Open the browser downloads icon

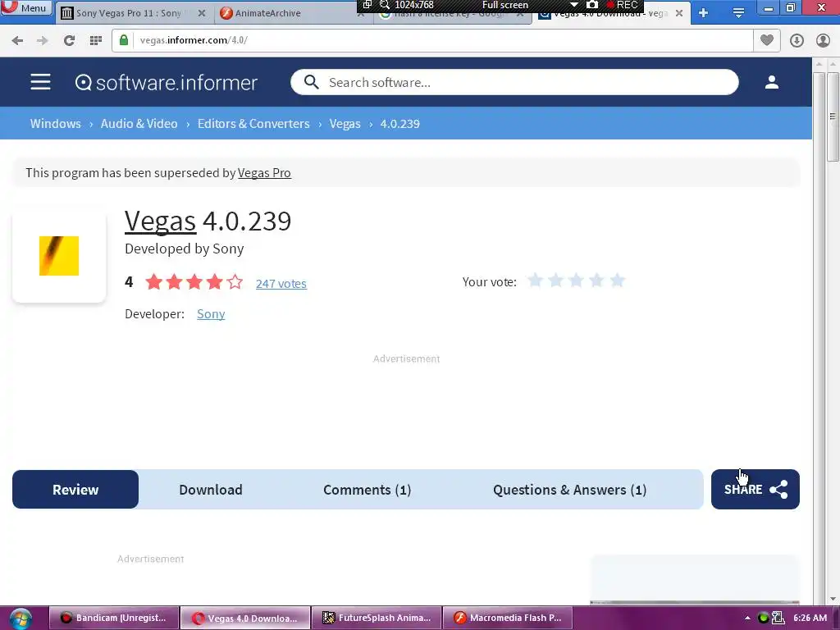pyautogui.click(x=797, y=40)
